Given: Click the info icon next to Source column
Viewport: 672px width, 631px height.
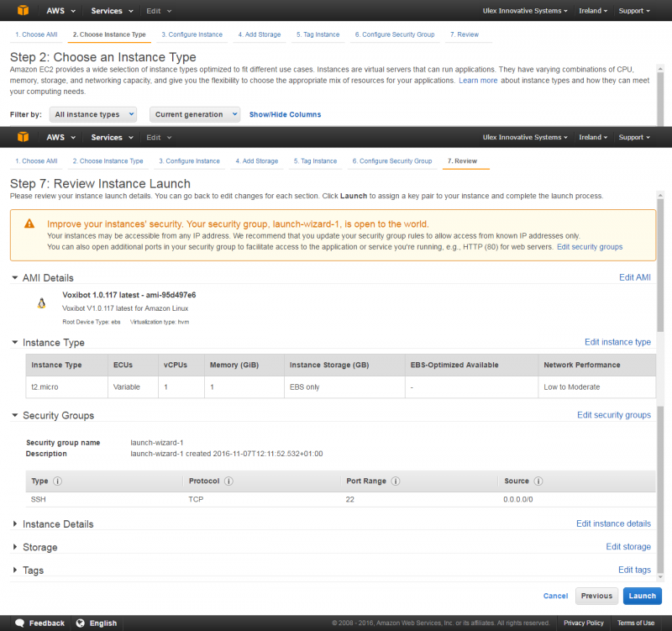Looking at the screenshot, I should 538,481.
